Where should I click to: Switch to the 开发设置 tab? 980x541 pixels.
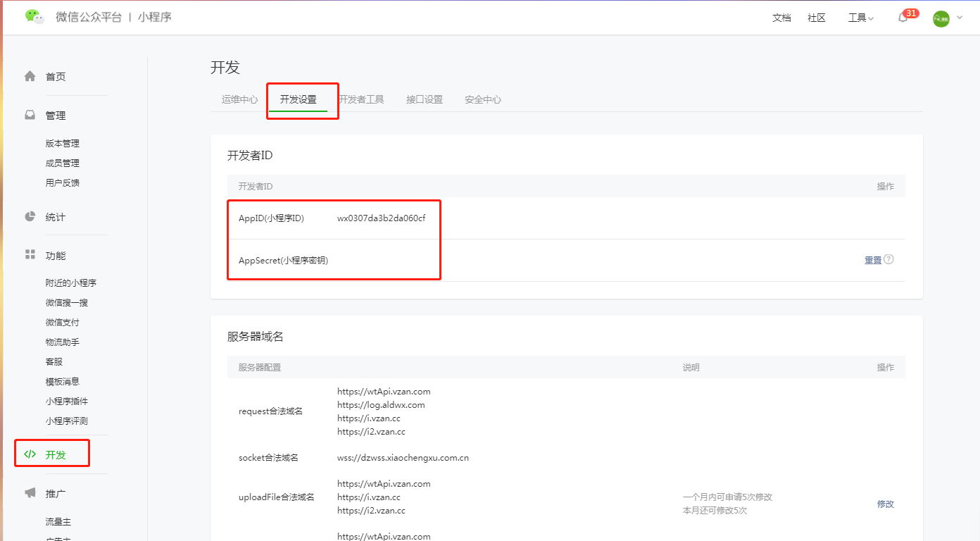pos(299,99)
